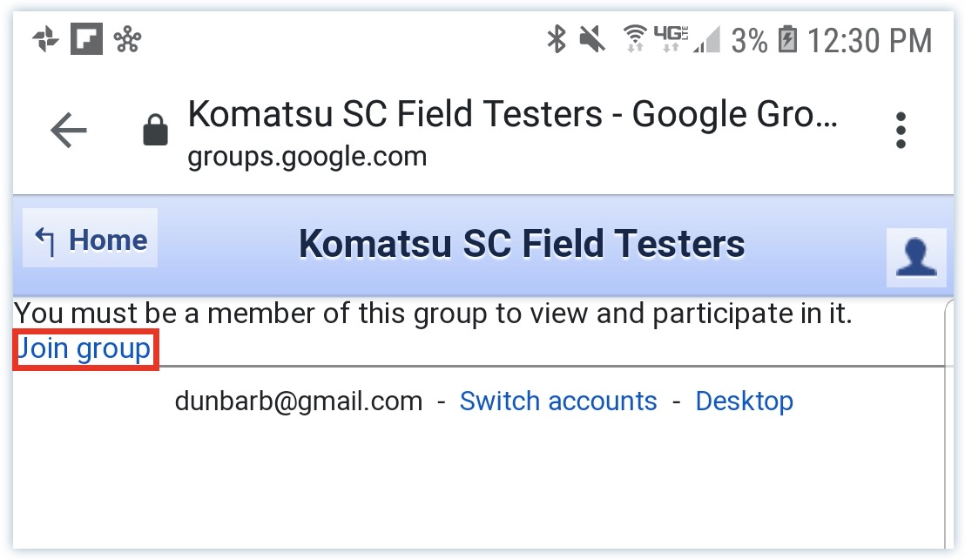
Task: Tap the 4G LTE indicator
Action: point(671,39)
